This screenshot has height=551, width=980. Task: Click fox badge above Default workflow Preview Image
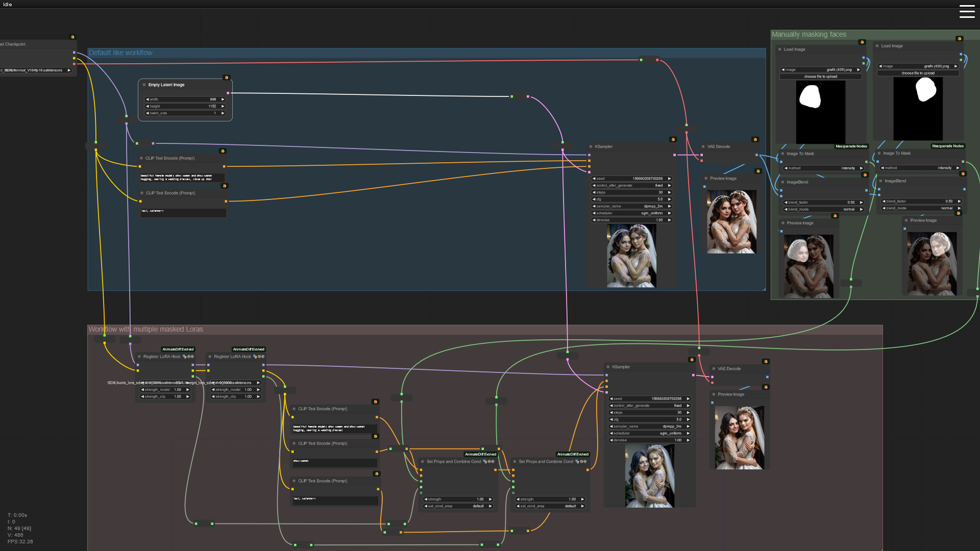758,171
